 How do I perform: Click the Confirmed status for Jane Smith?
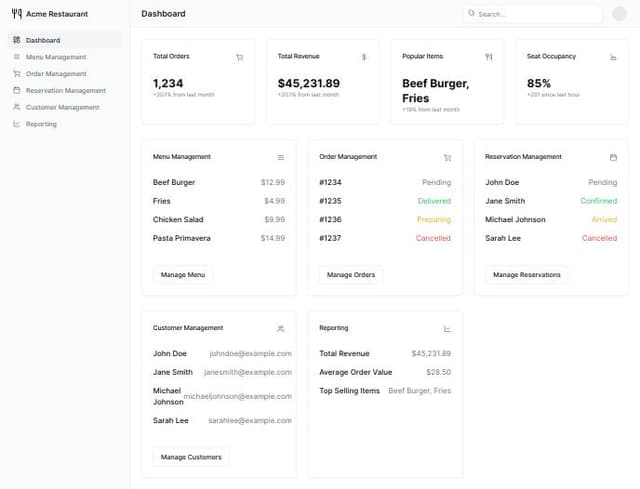pyautogui.click(x=599, y=201)
